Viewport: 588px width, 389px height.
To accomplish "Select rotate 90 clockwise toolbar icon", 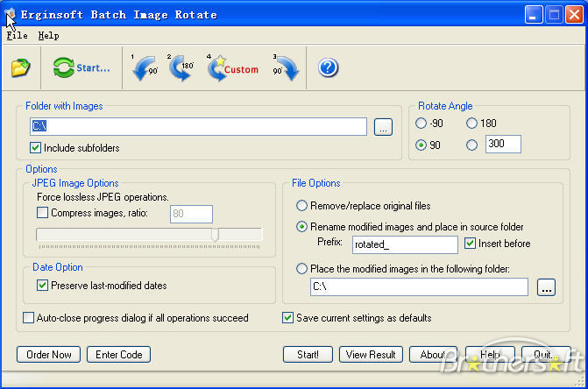I will point(287,67).
